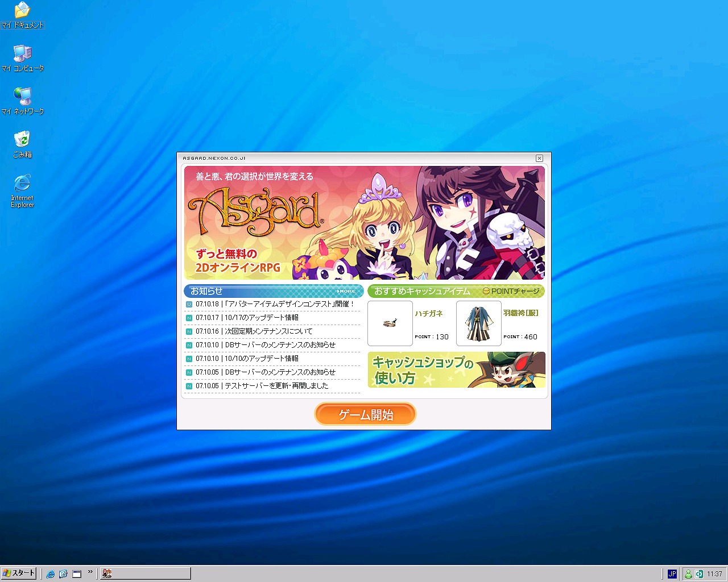The height and width of the screenshot is (582, 728).
Task: Open the 次回定期メンテナンスについて notice
Action: [x=268, y=331]
